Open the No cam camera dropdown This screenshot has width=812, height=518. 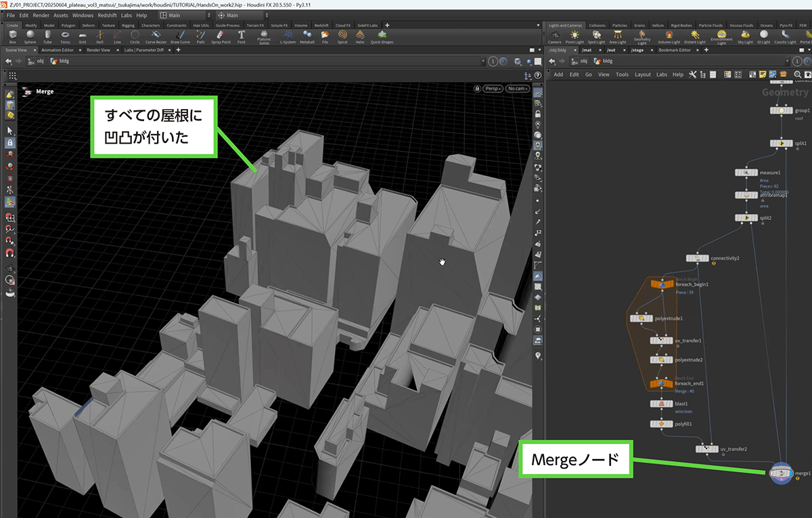pyautogui.click(x=518, y=89)
